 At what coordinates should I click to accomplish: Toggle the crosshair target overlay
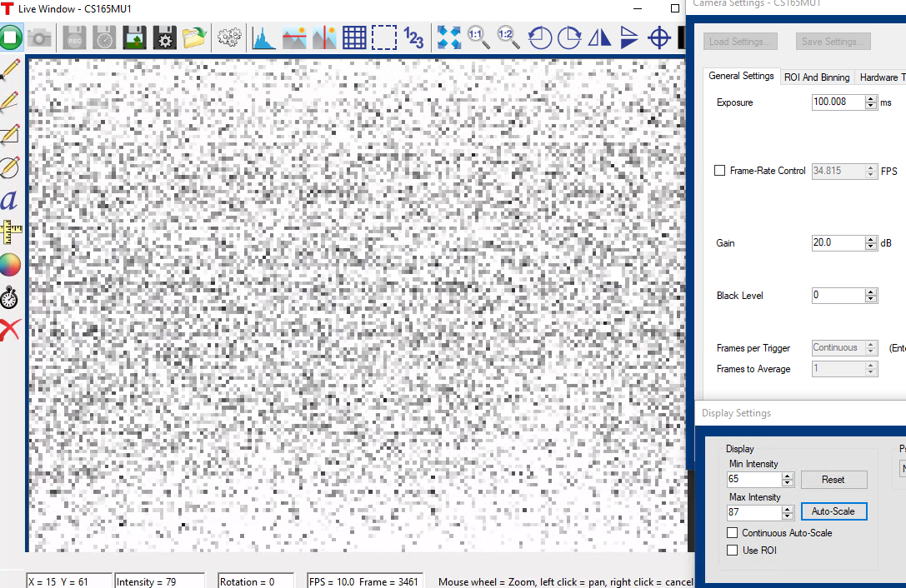[658, 38]
